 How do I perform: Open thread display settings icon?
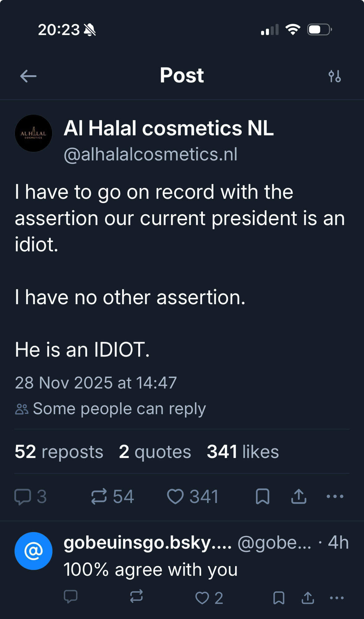click(x=334, y=76)
